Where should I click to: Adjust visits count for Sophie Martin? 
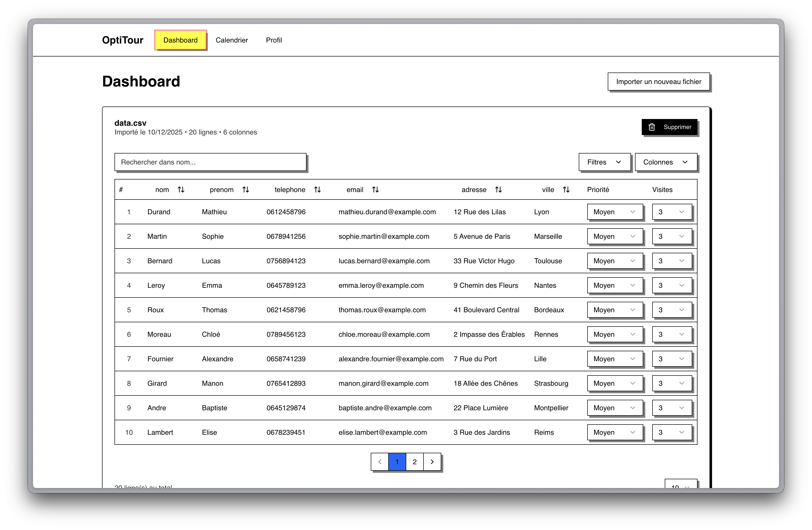coord(672,236)
